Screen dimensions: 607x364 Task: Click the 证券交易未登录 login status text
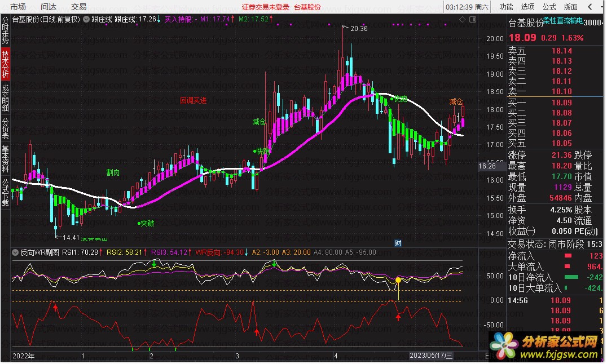[266, 7]
